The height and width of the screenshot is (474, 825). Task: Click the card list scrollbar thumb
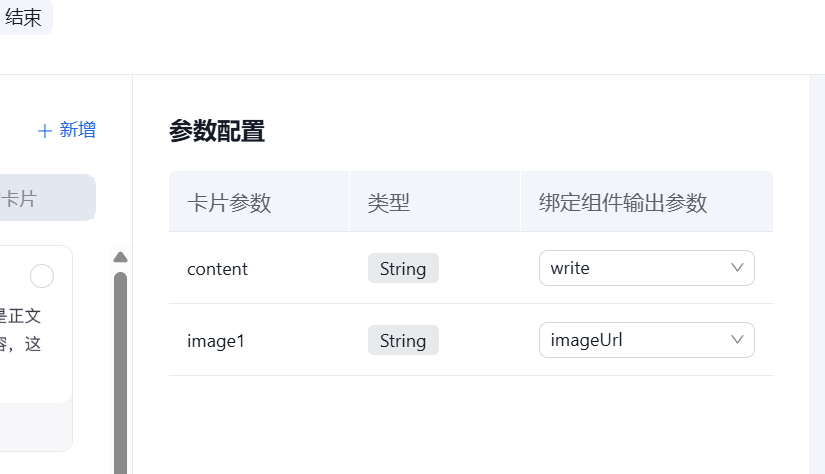point(121,370)
